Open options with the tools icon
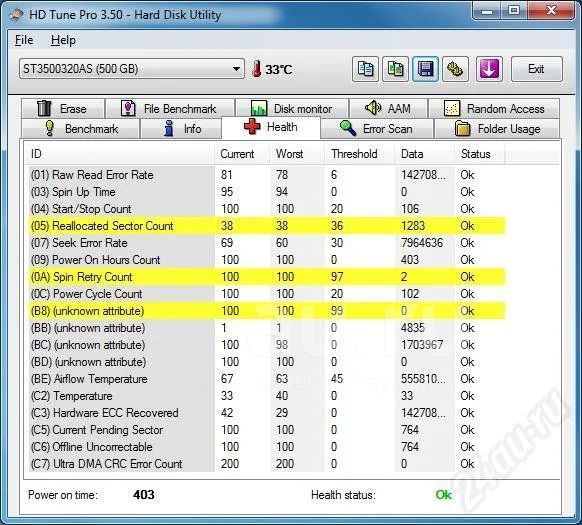 pyautogui.click(x=455, y=69)
